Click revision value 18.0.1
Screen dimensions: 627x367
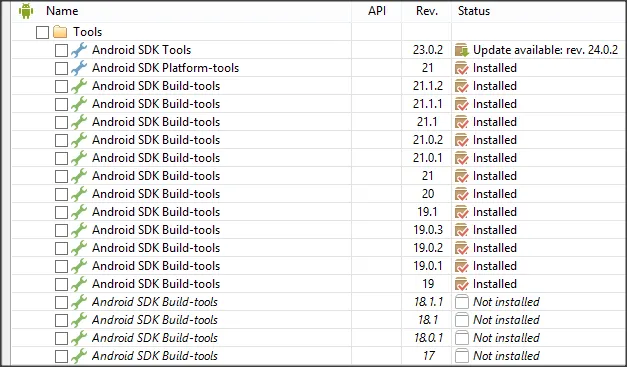[429, 338]
